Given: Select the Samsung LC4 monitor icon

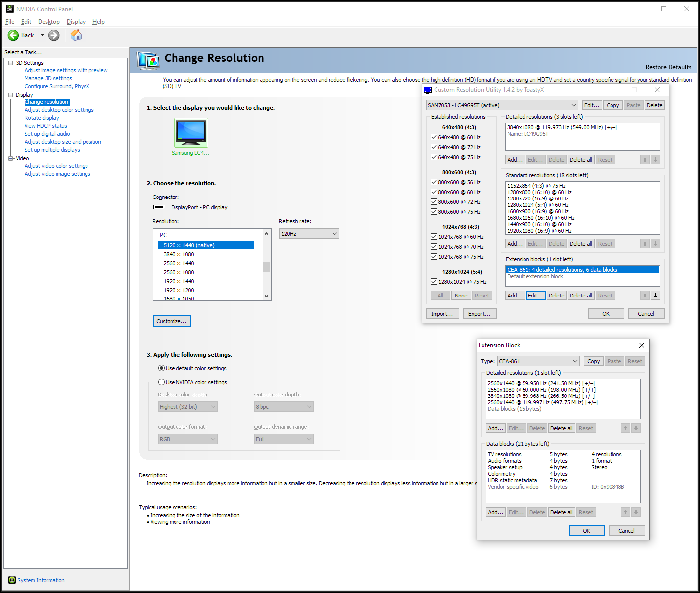Looking at the screenshot, I should (191, 132).
